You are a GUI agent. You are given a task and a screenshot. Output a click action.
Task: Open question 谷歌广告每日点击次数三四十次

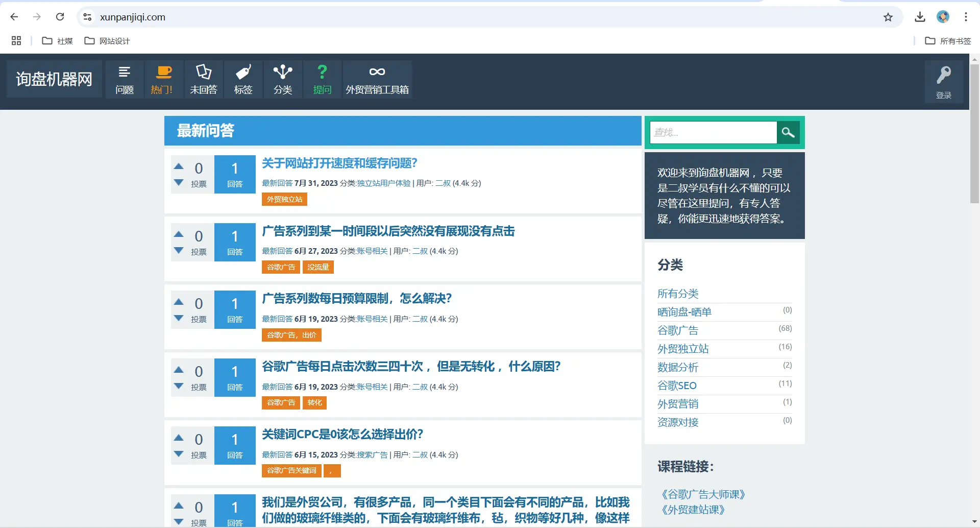pyautogui.click(x=411, y=366)
